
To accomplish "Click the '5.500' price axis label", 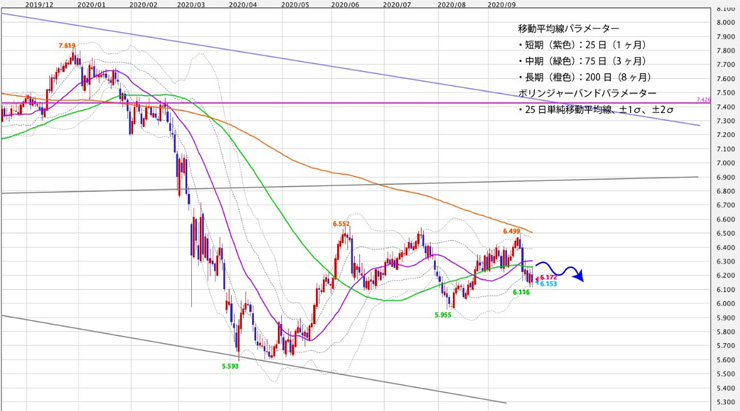I will pos(725,374).
